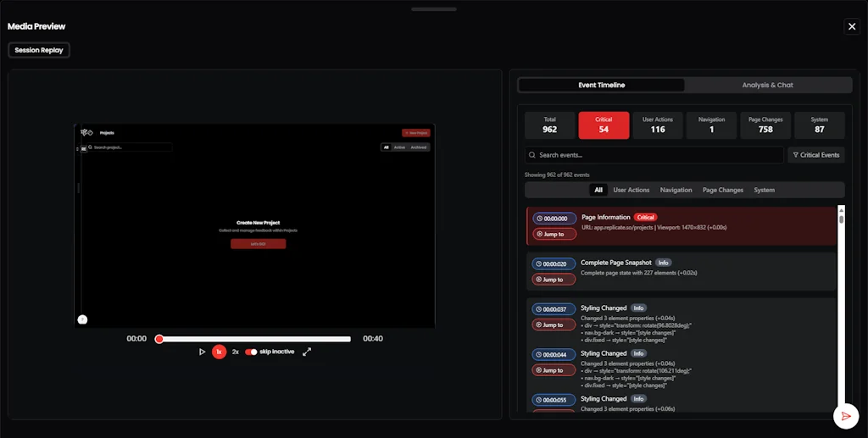Click the playback progress slider handle
The width and height of the screenshot is (868, 438).
[x=159, y=339]
